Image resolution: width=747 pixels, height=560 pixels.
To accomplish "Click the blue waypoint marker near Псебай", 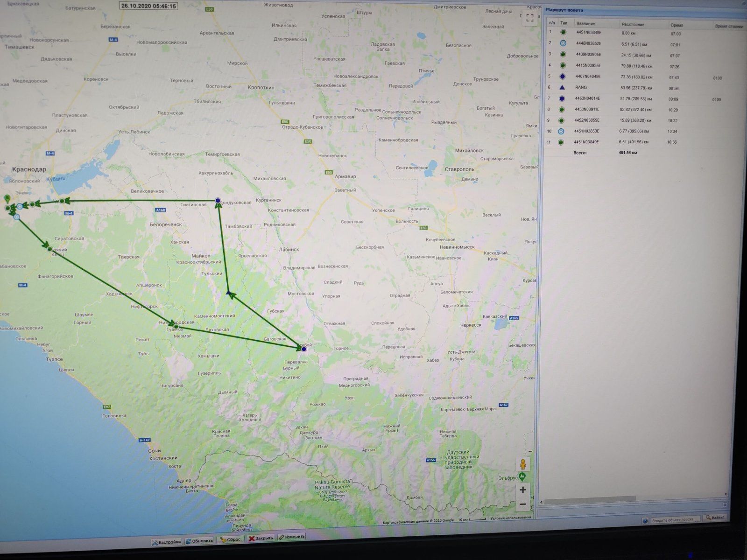I will (x=304, y=349).
